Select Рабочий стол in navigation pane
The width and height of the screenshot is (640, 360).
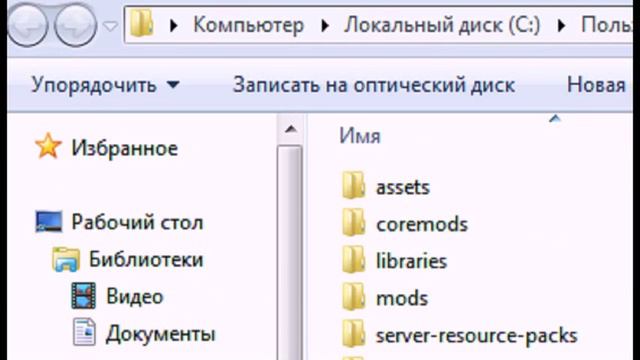click(137, 223)
